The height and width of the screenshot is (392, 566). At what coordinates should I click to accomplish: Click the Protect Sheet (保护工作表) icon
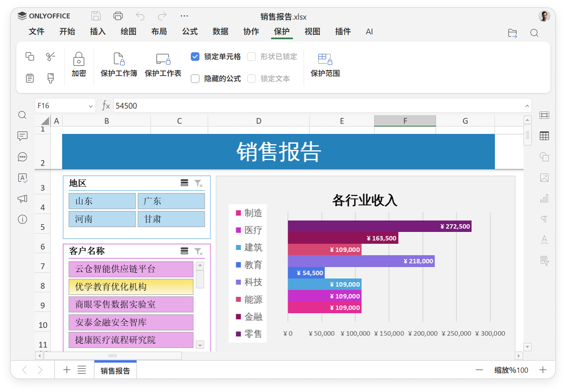(163, 59)
